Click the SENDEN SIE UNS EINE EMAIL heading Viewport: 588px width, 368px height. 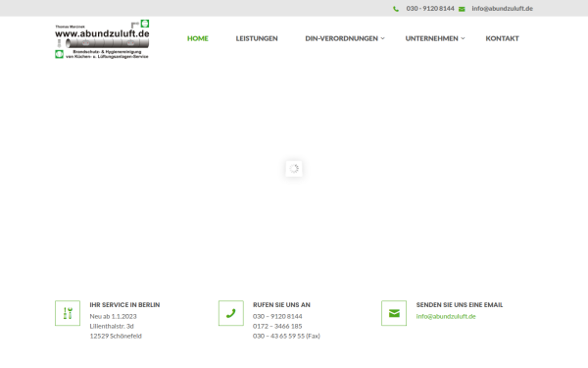coord(460,304)
